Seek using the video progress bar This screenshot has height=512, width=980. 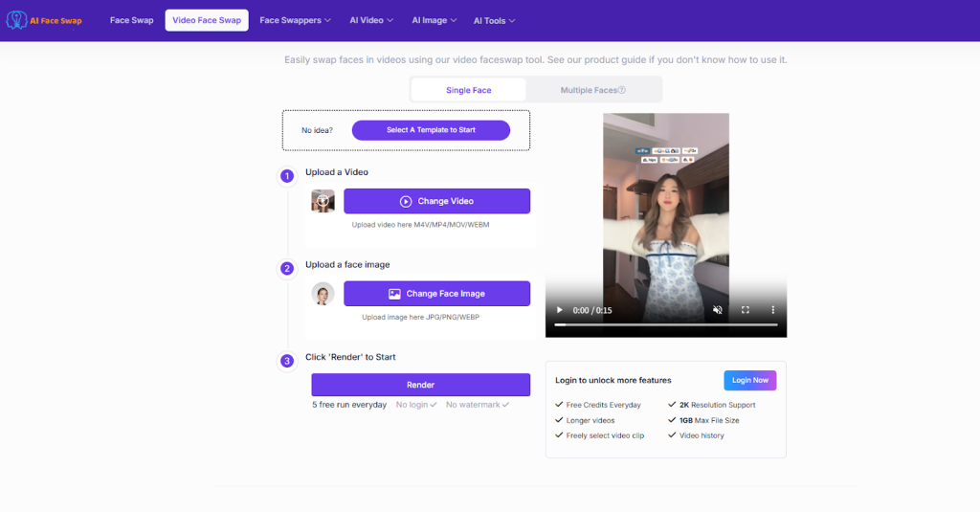[x=665, y=325]
